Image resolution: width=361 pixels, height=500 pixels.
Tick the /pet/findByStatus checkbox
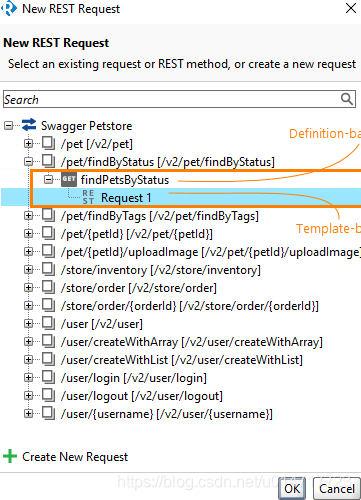coord(49,161)
